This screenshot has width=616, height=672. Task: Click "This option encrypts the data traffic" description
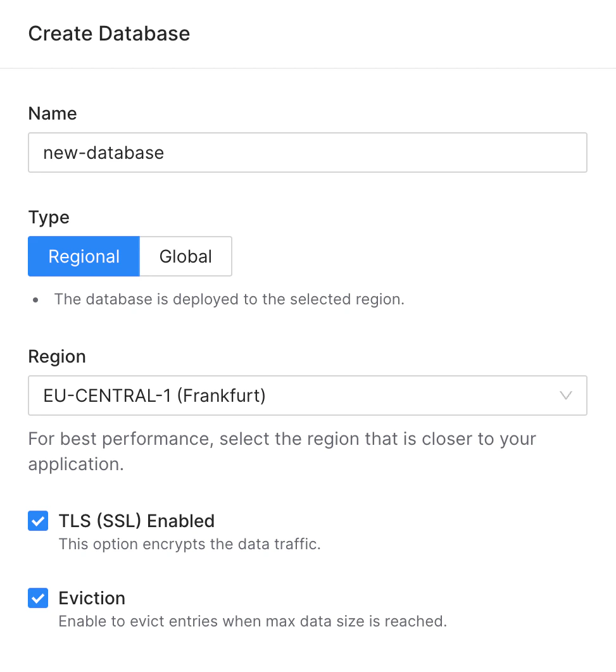coord(189,544)
